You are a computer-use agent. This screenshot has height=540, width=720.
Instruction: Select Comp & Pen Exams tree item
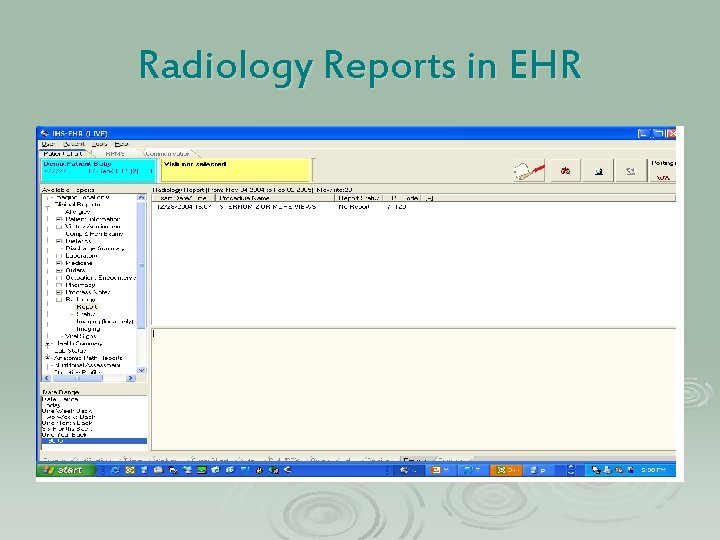point(95,234)
